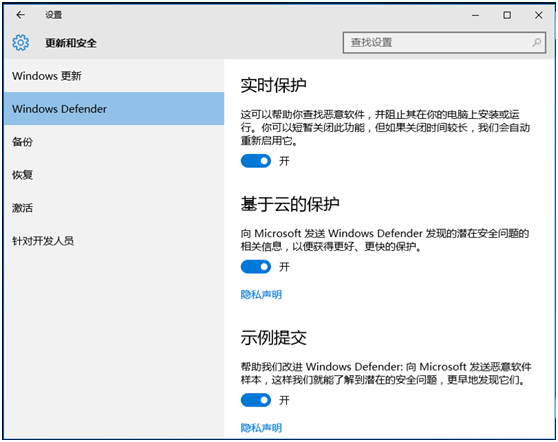The image size is (558, 442).
Task: Select Windows Defender in sidebar
Action: coord(114,109)
